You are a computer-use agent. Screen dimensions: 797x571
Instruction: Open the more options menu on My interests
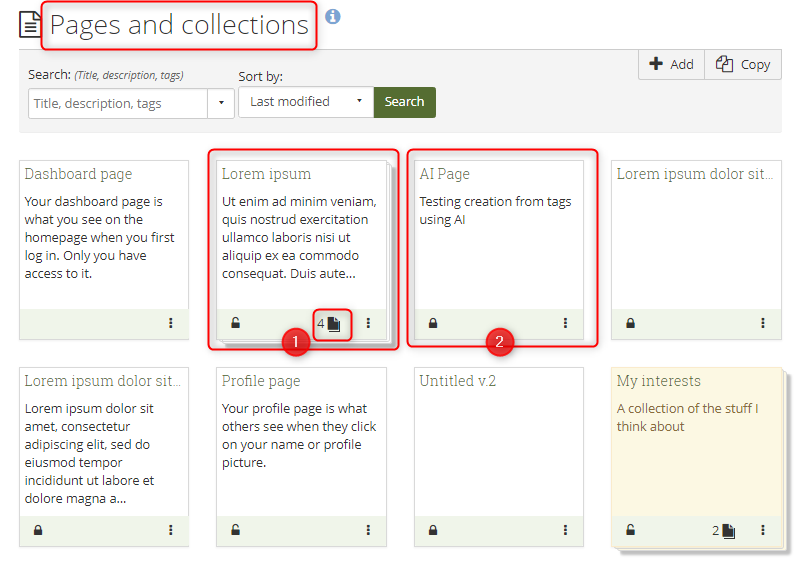click(x=763, y=530)
